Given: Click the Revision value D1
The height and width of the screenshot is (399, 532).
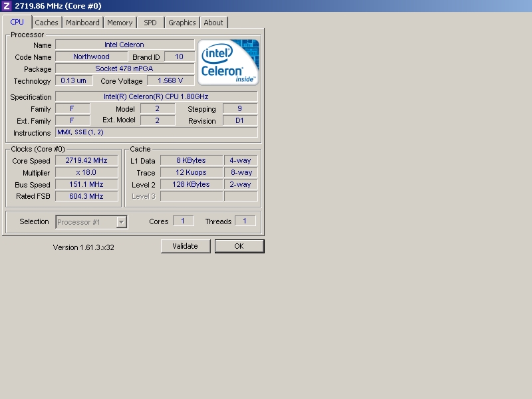Looking at the screenshot, I should (240, 120).
